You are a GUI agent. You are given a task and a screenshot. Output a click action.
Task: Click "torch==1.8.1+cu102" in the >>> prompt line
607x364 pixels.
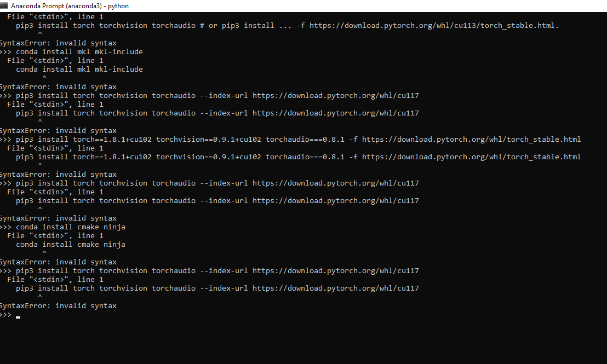click(x=112, y=139)
